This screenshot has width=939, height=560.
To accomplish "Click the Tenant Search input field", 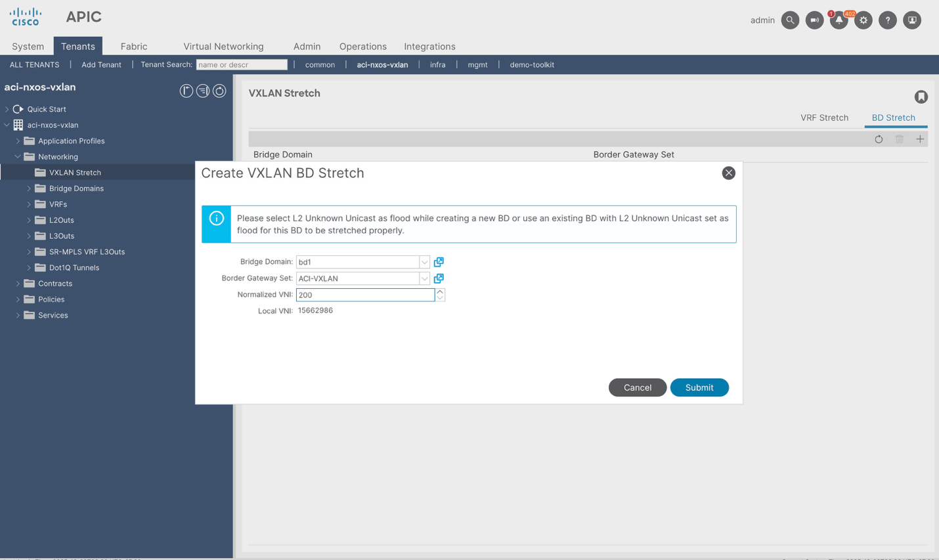I will pyautogui.click(x=242, y=65).
